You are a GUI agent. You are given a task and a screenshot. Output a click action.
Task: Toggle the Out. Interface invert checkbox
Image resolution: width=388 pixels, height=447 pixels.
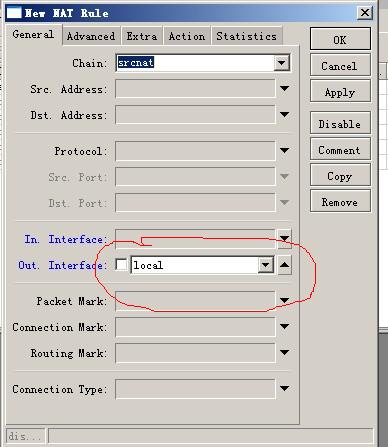[121, 265]
